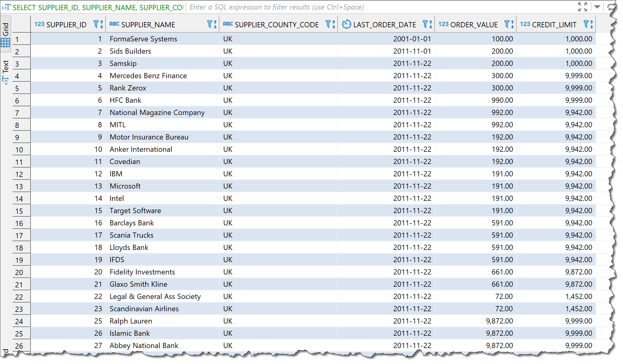Viewport: 623px width, 364px height.
Task: Click the clock icon on the LAST_ORDER_DATE header
Action: [x=346, y=25]
